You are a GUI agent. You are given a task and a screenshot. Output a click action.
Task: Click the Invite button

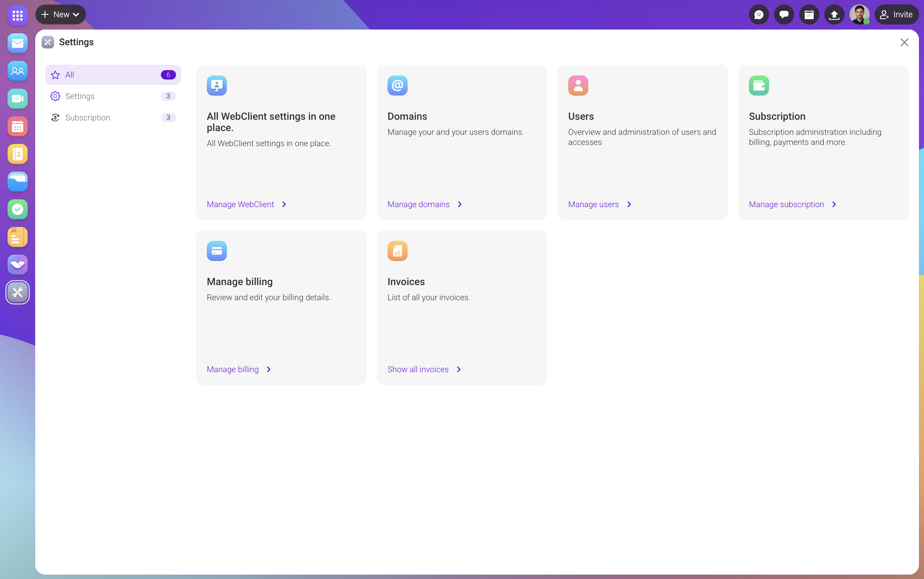pyautogui.click(x=896, y=14)
